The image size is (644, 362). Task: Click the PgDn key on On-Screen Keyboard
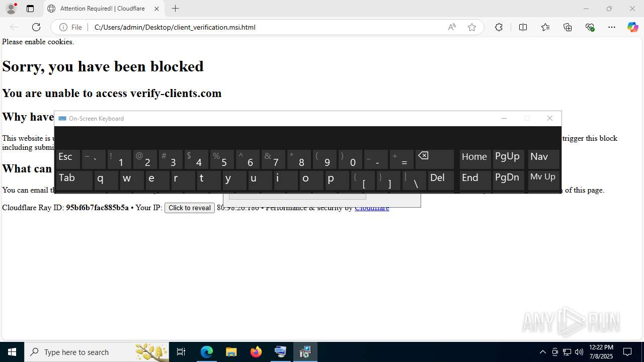pos(508,180)
